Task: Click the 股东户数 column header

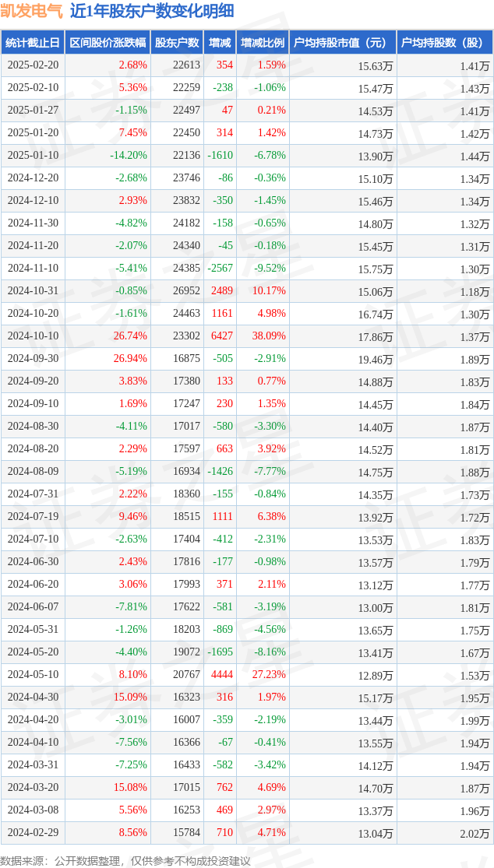Action: 177,42
